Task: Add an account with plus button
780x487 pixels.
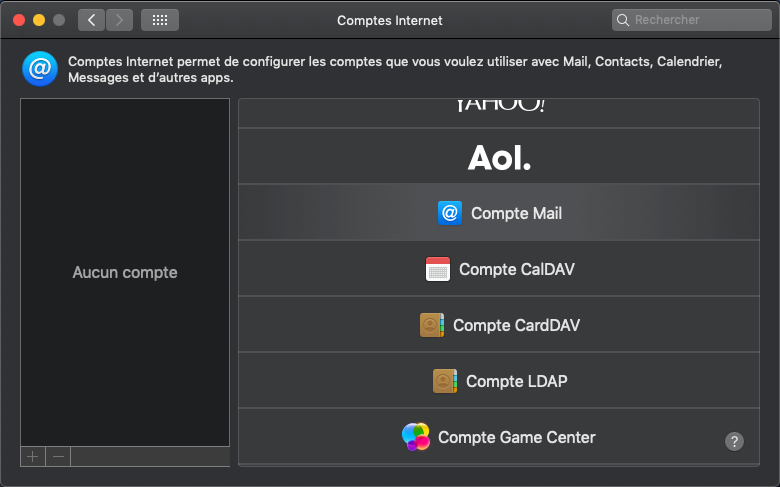Action: pyautogui.click(x=33, y=456)
